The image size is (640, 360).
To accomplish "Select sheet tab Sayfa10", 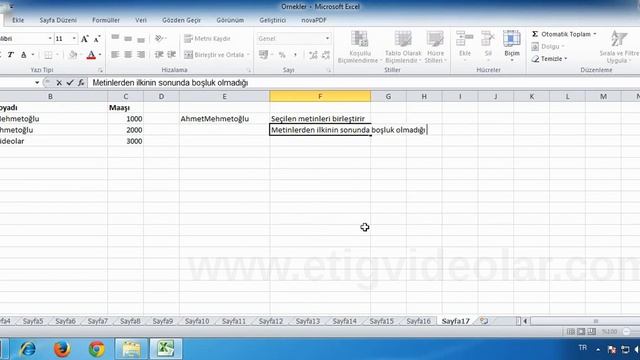I will [197, 321].
